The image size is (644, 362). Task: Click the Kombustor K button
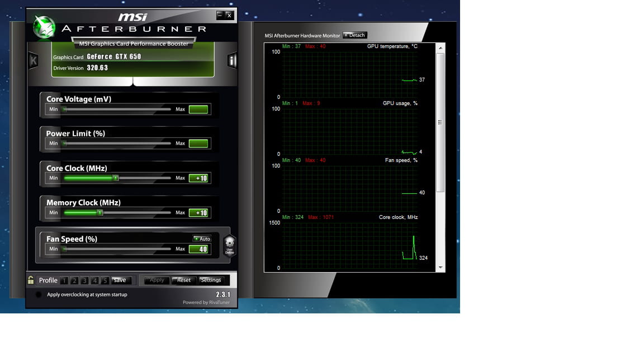pyautogui.click(x=34, y=61)
